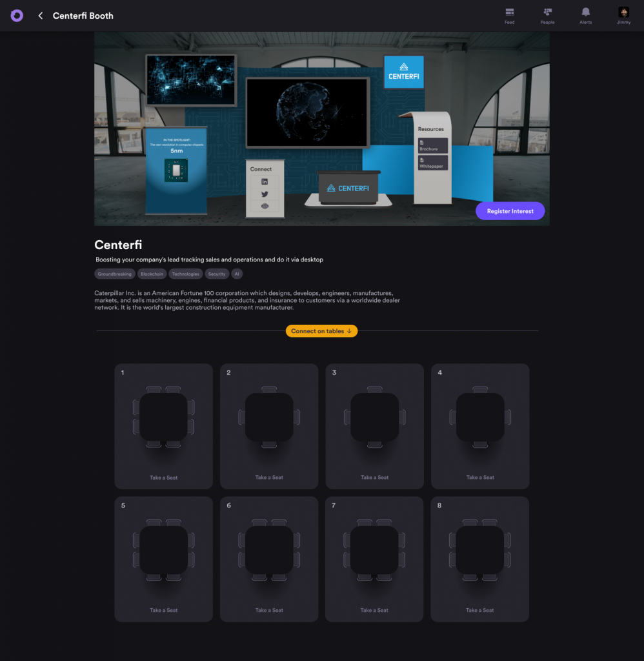Take a seat at table 7
Viewport: 644px width, 661px height.
[x=374, y=610]
